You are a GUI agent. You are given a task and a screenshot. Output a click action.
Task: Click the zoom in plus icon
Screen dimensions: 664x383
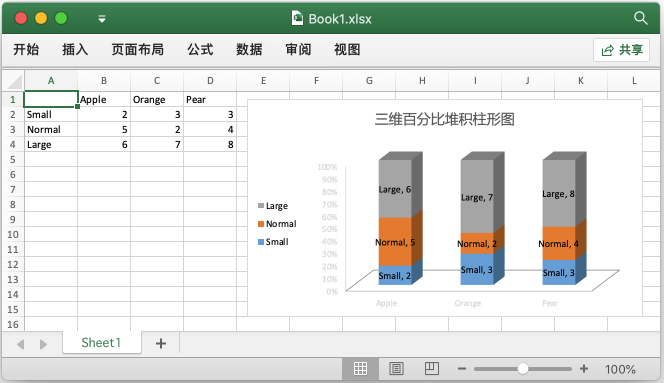(584, 369)
